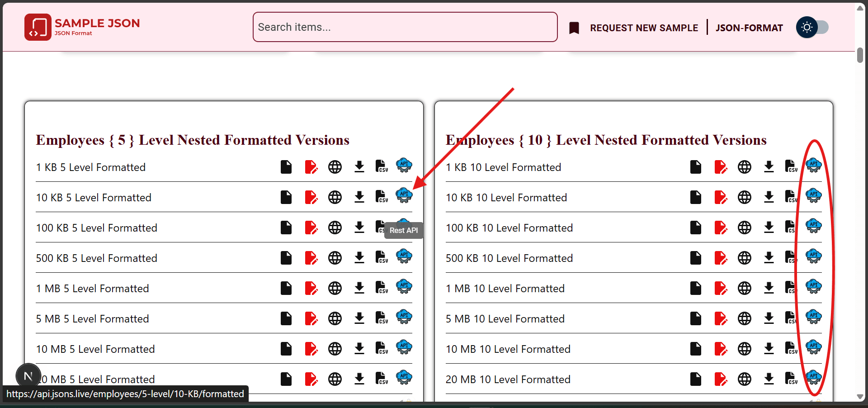Open globe link for 10 KB 5 Level Formatted
Viewport: 868px width, 408px height.
pos(335,197)
